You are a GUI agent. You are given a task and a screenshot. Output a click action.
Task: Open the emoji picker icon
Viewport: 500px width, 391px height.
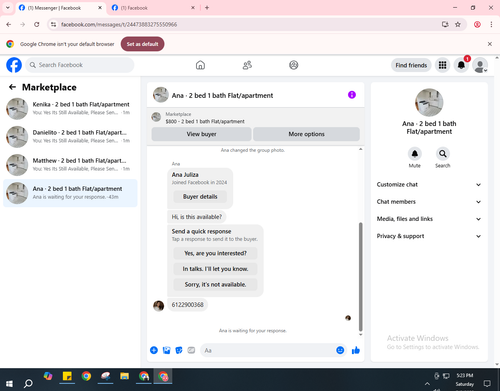[x=340, y=350]
